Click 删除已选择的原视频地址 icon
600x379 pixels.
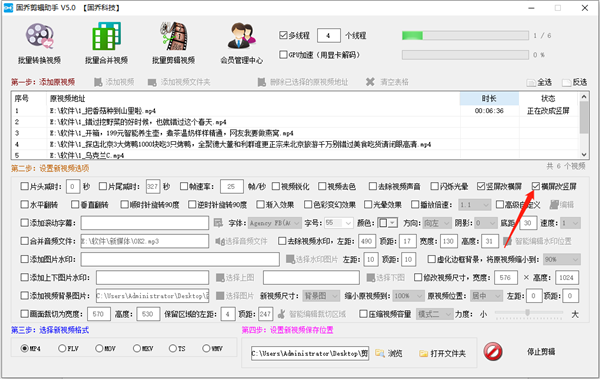(262, 82)
